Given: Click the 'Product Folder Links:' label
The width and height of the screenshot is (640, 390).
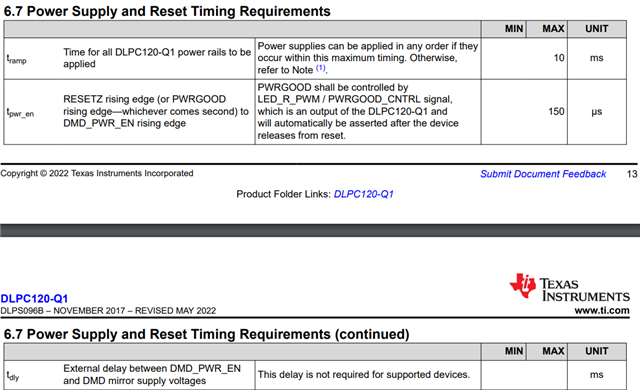Looking at the screenshot, I should click(283, 194).
